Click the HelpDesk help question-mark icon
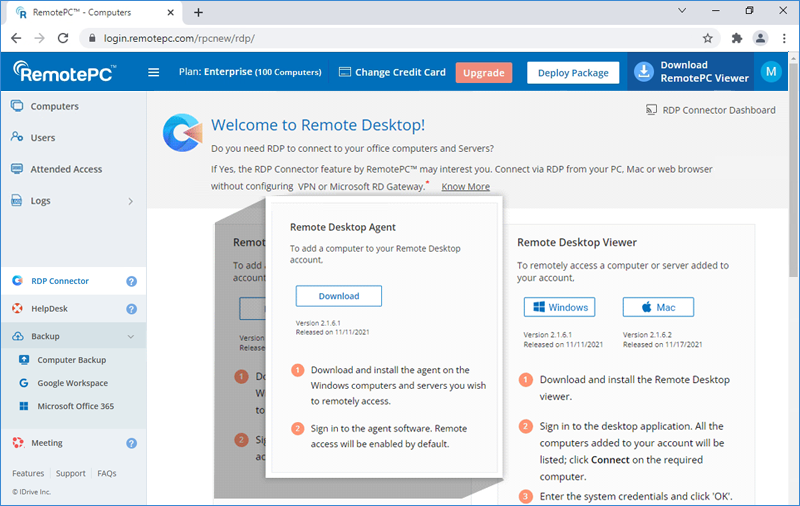Image resolution: width=800 pixels, height=506 pixels. coord(131,309)
